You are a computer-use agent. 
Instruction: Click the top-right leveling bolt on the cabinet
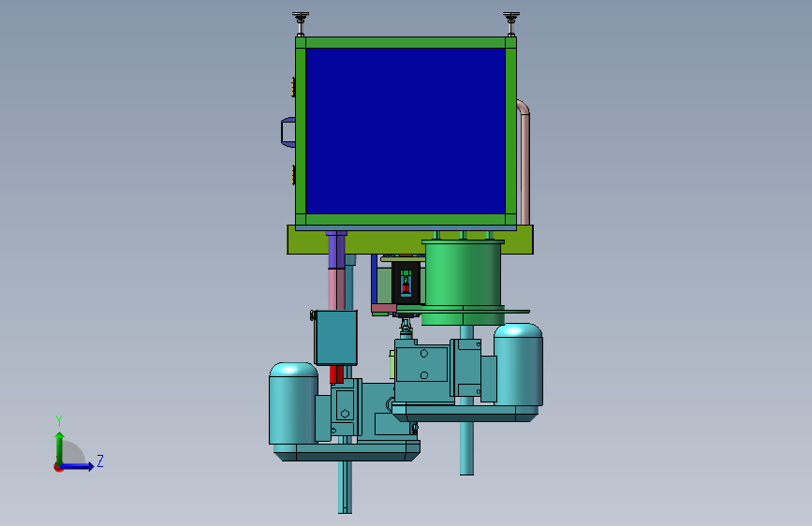click(511, 23)
